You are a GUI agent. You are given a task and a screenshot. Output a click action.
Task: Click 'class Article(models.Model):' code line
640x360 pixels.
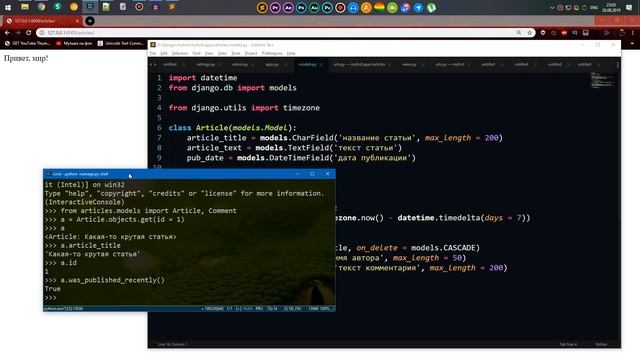click(232, 128)
